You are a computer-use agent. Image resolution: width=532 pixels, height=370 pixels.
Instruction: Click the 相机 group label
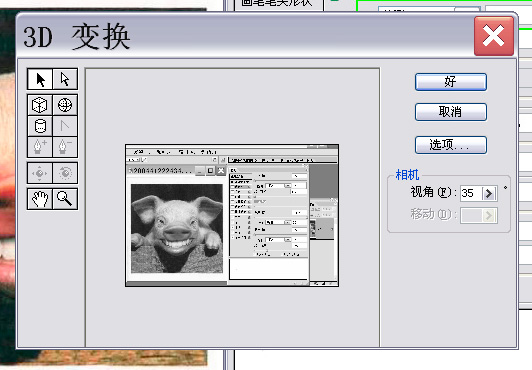pyautogui.click(x=407, y=175)
